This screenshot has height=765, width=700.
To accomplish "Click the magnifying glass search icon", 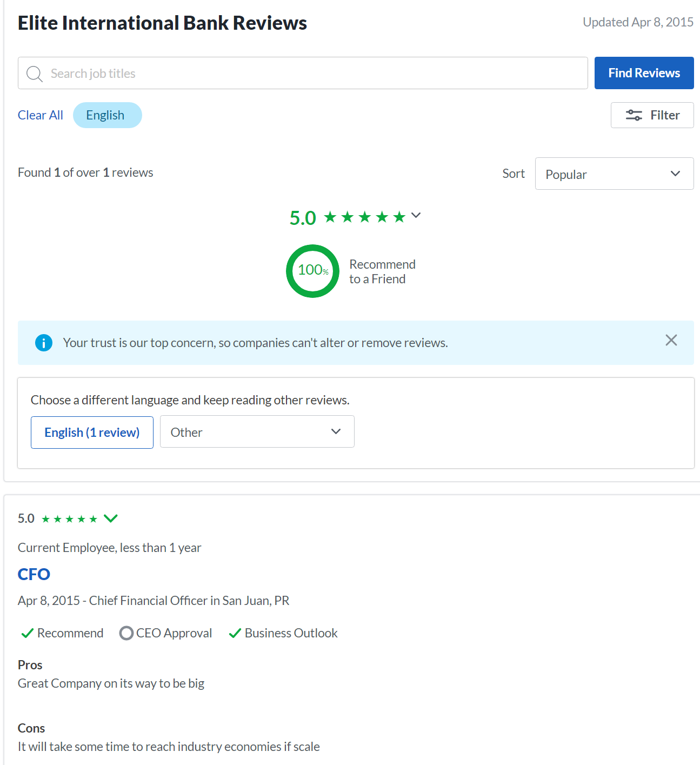I will point(34,74).
